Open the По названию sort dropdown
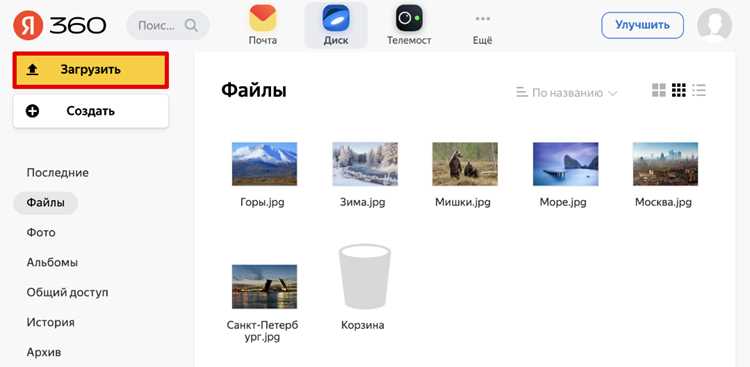The width and height of the screenshot is (750, 367). pos(567,93)
